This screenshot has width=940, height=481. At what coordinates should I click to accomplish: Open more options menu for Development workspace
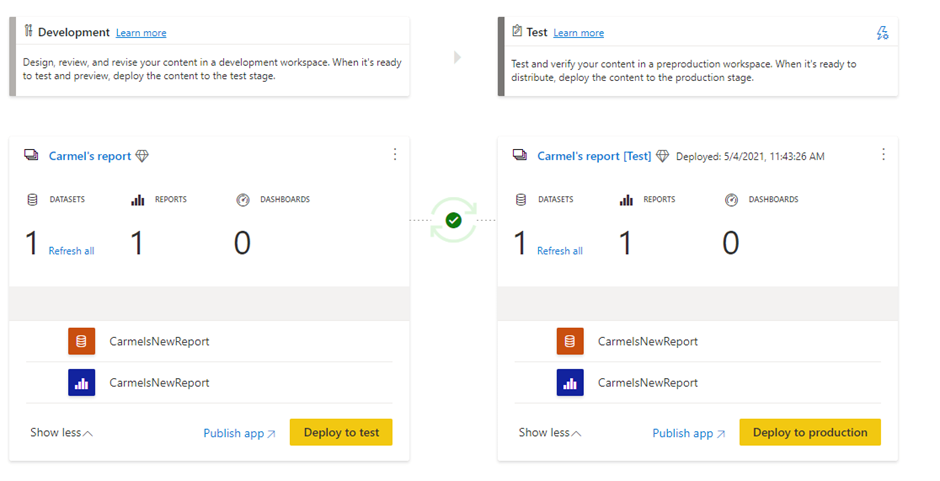tap(395, 155)
